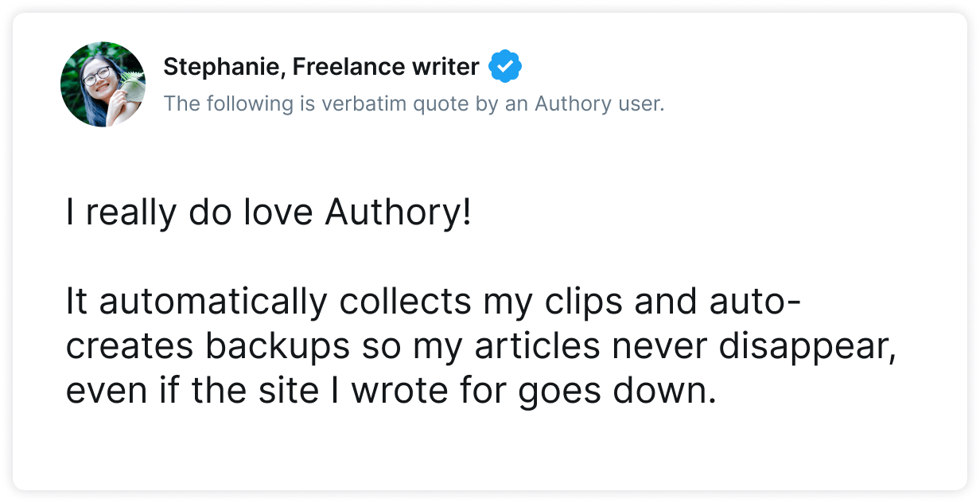Click the name "Stephanie" in the header
Image resolution: width=980 pixels, height=503 pixels.
click(221, 68)
